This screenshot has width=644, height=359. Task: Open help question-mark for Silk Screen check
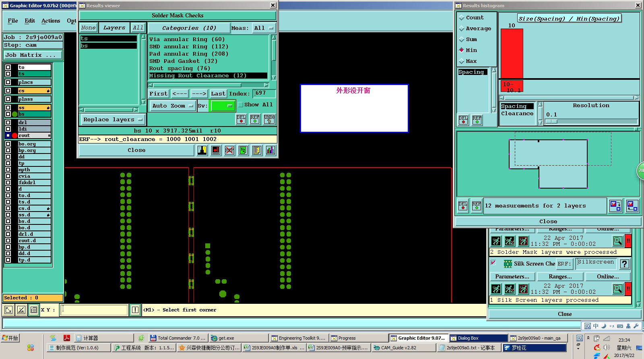tap(625, 264)
